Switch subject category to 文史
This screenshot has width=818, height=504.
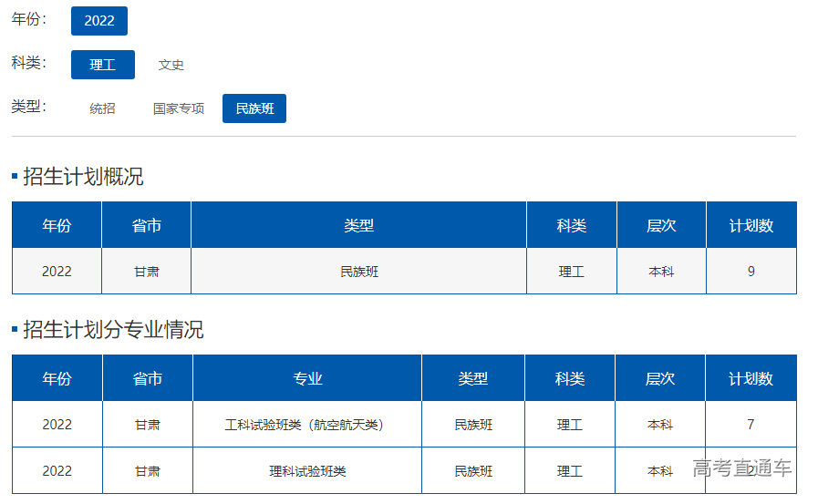pyautogui.click(x=171, y=65)
